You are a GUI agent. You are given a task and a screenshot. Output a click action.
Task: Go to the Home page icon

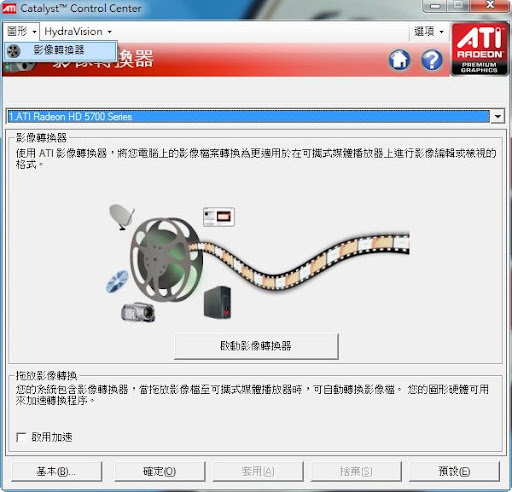[x=399, y=60]
